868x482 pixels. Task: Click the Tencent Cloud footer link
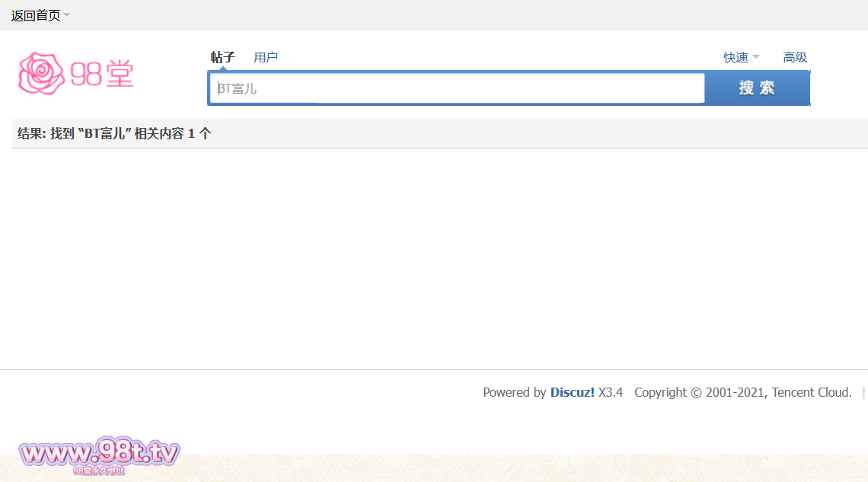coord(812,392)
